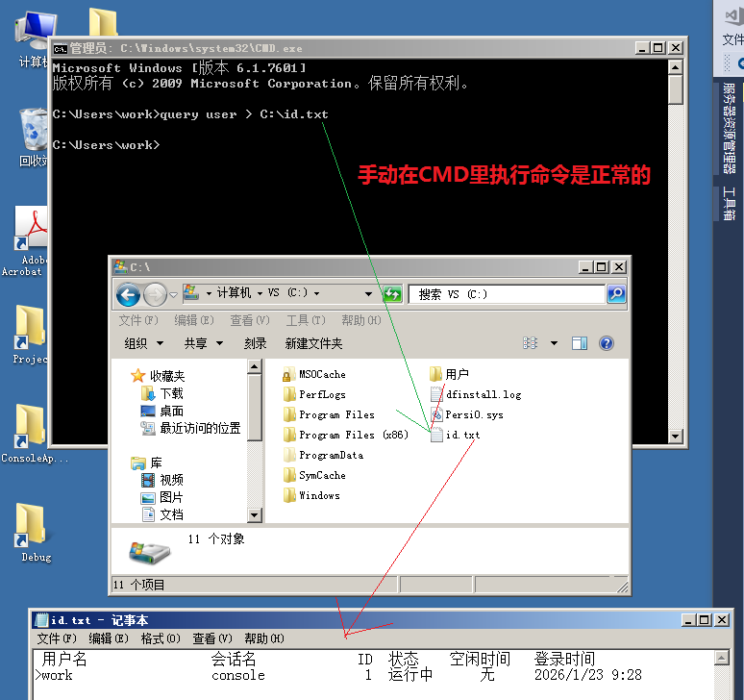This screenshot has height=700, width=744.
Task: Open the view options dropdown arrow
Action: point(554,343)
